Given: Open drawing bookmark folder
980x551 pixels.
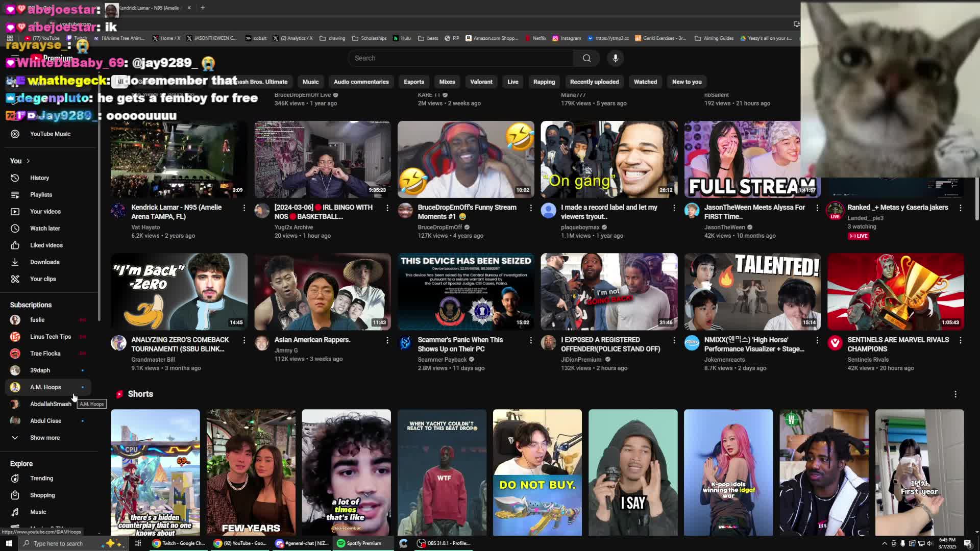Looking at the screenshot, I should 332,38.
